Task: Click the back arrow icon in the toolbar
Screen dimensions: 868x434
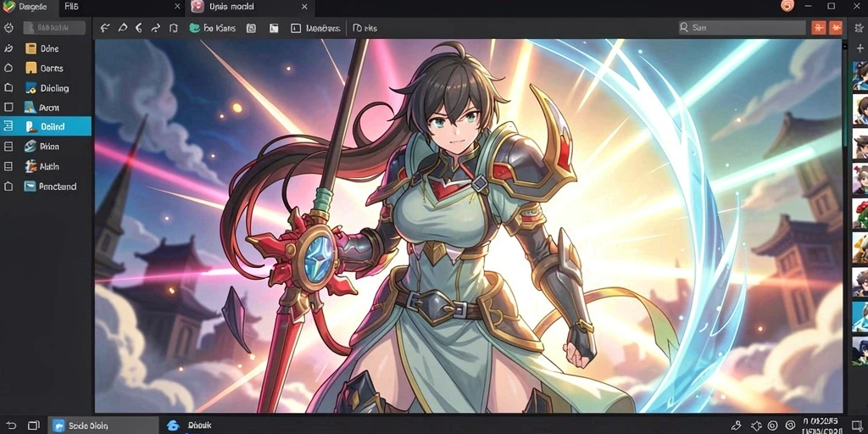Action: point(104,28)
